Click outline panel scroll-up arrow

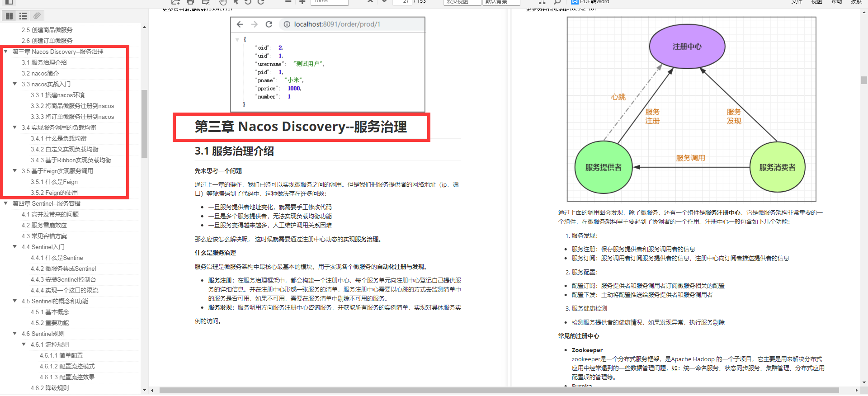tap(144, 27)
